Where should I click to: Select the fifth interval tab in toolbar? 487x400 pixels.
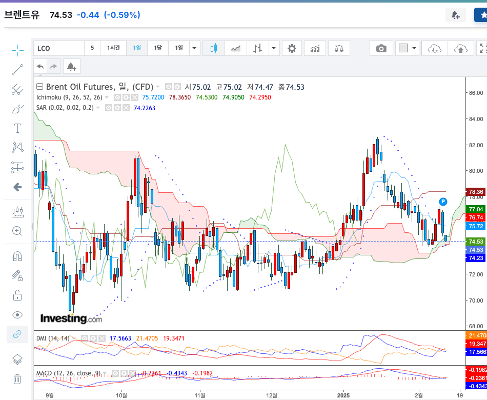[x=179, y=48]
